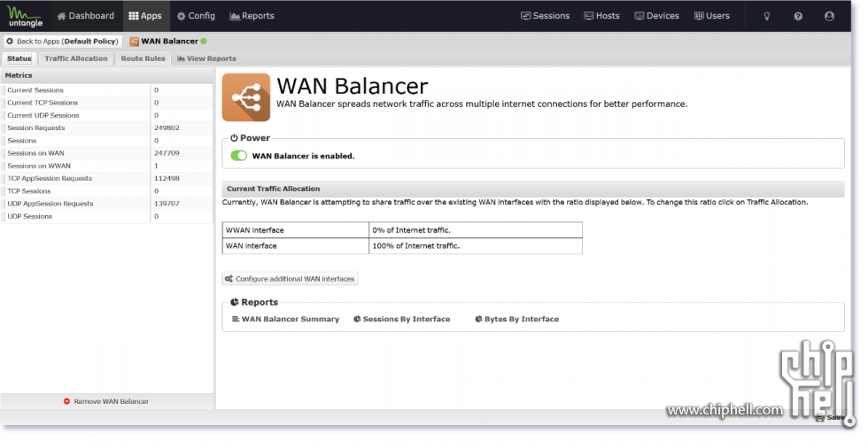The image size is (868, 441).
Task: Click the Current Traffic Allocation header
Action: (533, 189)
